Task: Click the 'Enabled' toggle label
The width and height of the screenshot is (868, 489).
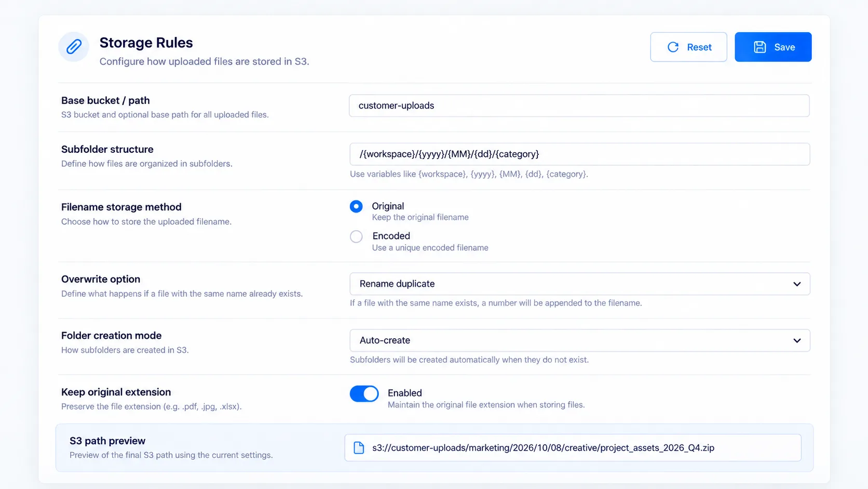Action: pyautogui.click(x=404, y=393)
